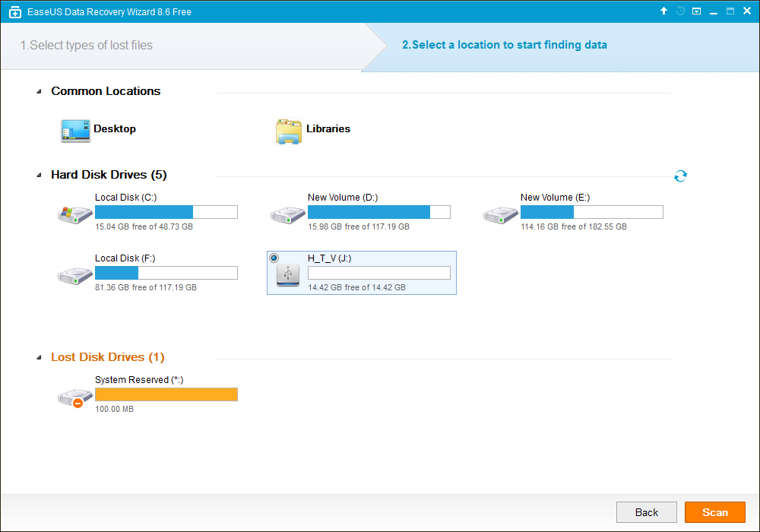Click the title 'EaseUS Data Recovery Wizard 8.6 Free'
This screenshot has width=760, height=532.
(109, 12)
